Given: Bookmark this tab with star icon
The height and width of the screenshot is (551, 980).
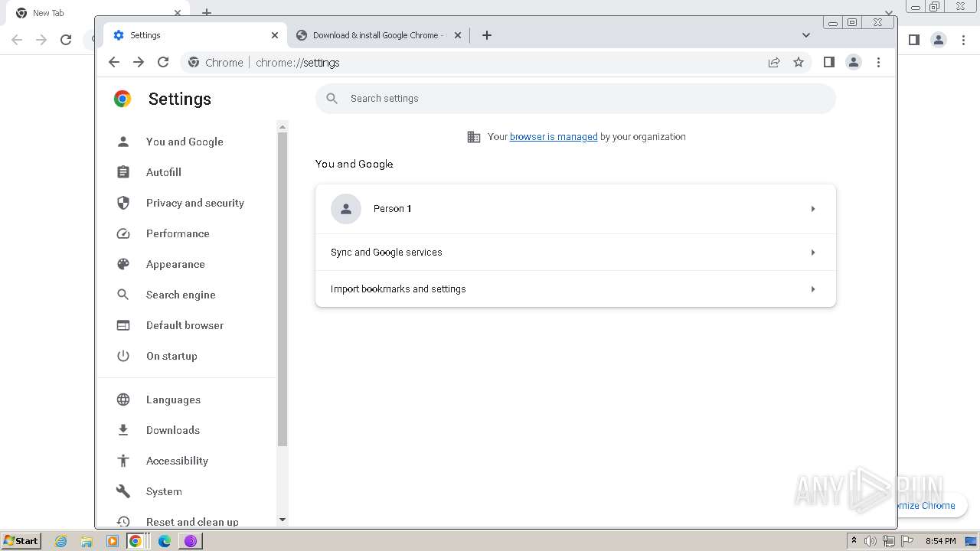Looking at the screenshot, I should [799, 62].
